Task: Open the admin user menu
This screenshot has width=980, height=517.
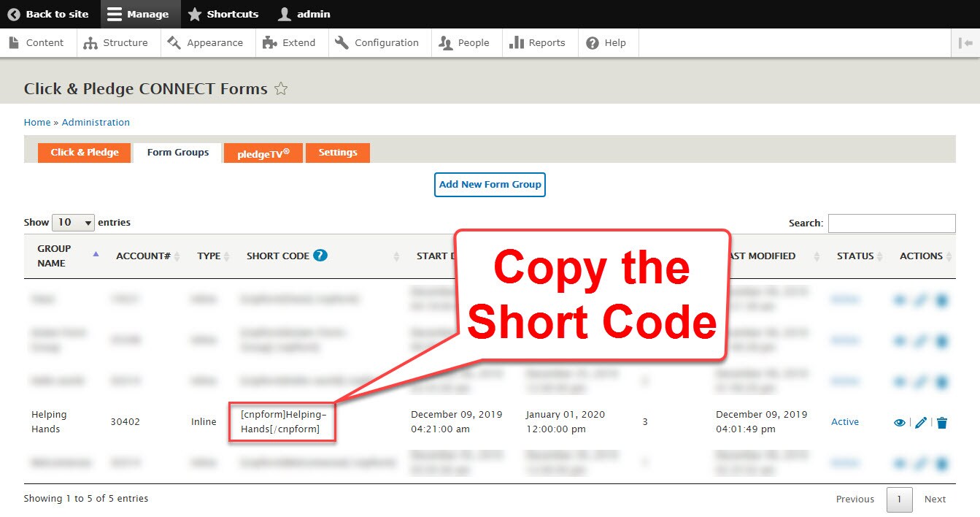Action: 304,14
